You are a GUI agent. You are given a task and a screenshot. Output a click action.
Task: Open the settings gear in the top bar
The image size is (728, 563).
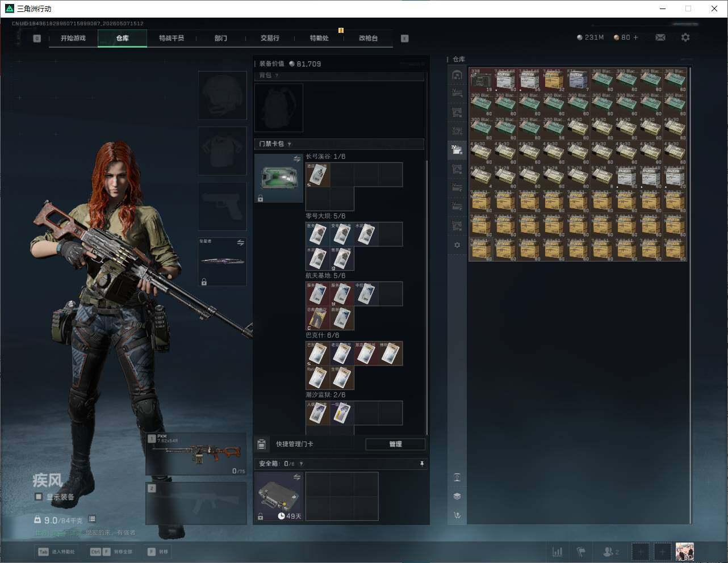pos(685,37)
